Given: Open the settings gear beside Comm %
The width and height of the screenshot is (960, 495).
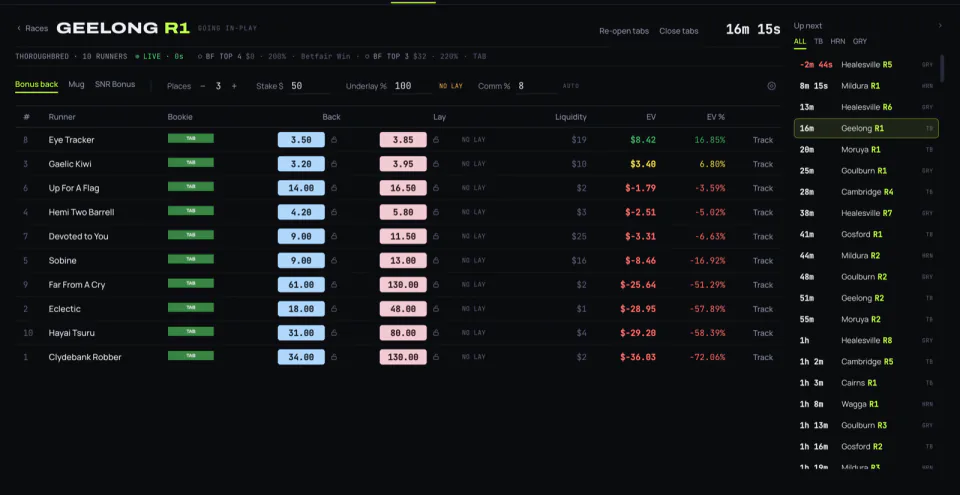Looking at the screenshot, I should click(771, 86).
